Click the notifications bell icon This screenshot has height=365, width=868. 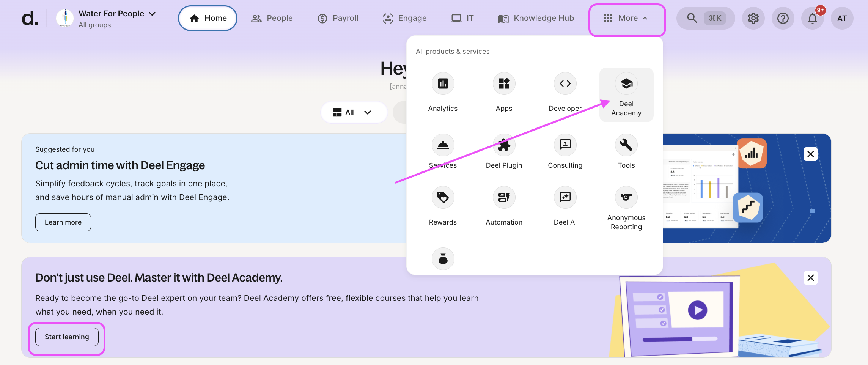812,18
